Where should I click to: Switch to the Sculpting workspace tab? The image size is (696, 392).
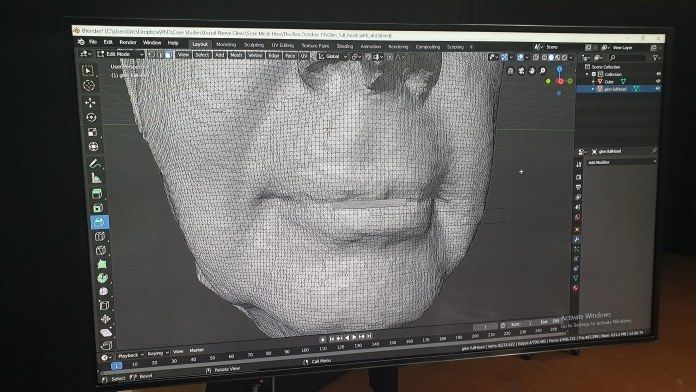click(x=254, y=45)
